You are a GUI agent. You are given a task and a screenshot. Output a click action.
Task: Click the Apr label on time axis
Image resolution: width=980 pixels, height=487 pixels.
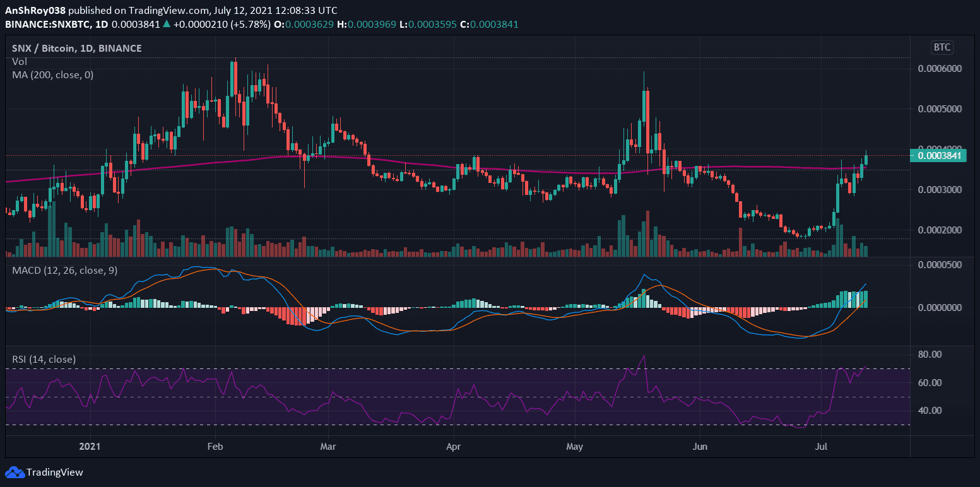[453, 447]
